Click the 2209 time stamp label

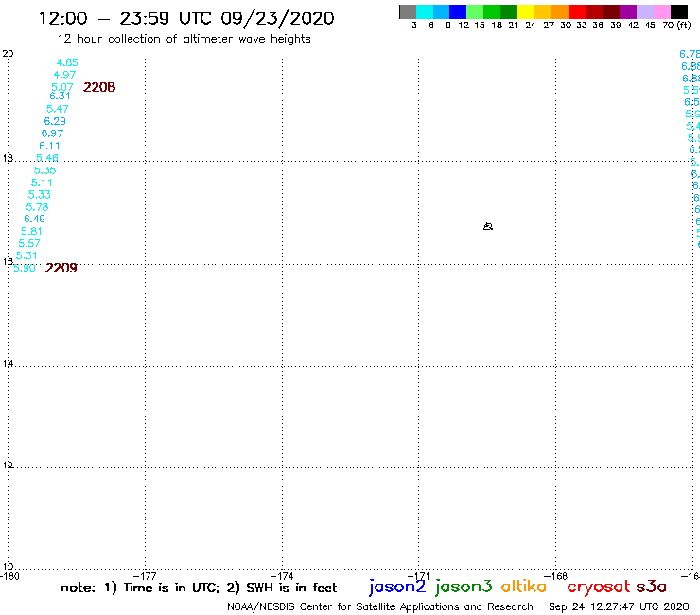pos(61,268)
